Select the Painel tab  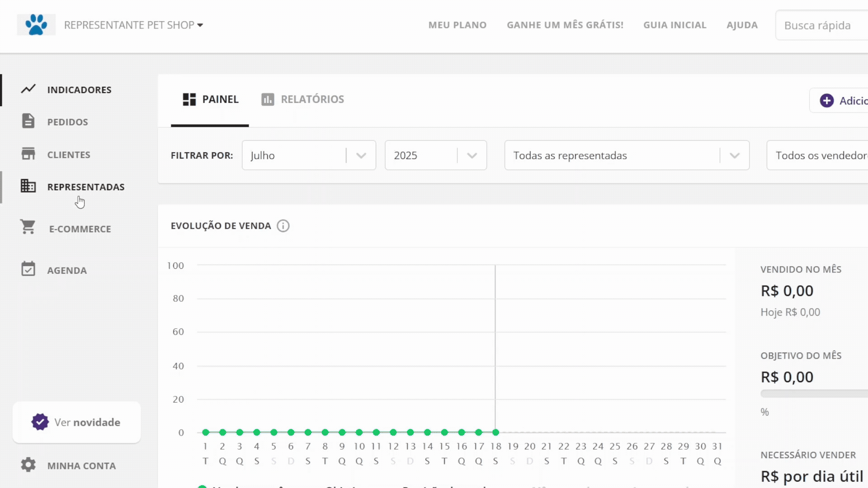coord(211,99)
